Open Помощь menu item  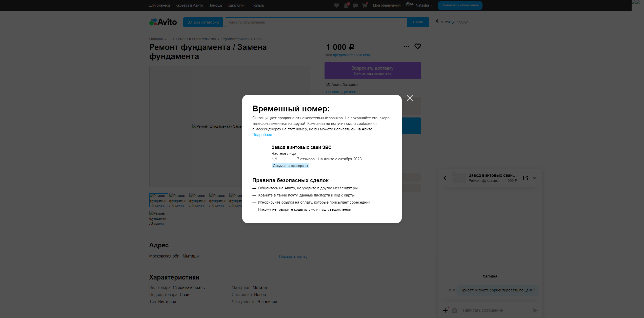click(x=215, y=5)
